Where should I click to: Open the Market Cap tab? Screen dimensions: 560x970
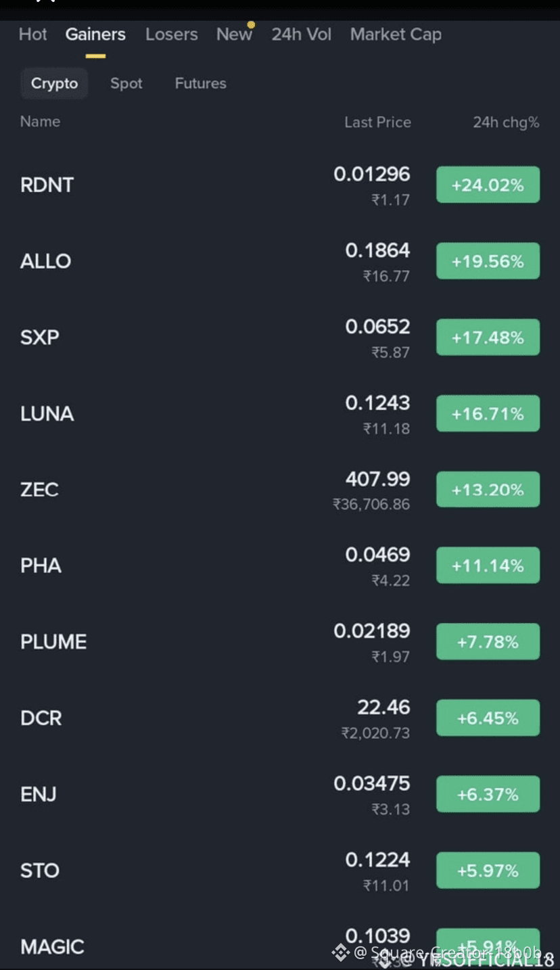tap(396, 34)
